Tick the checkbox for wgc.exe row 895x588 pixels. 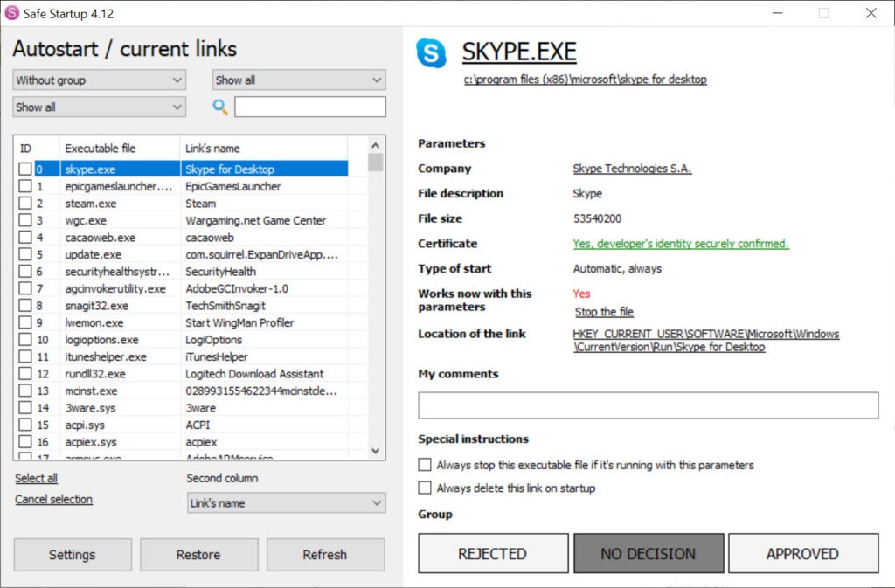pyautogui.click(x=25, y=220)
